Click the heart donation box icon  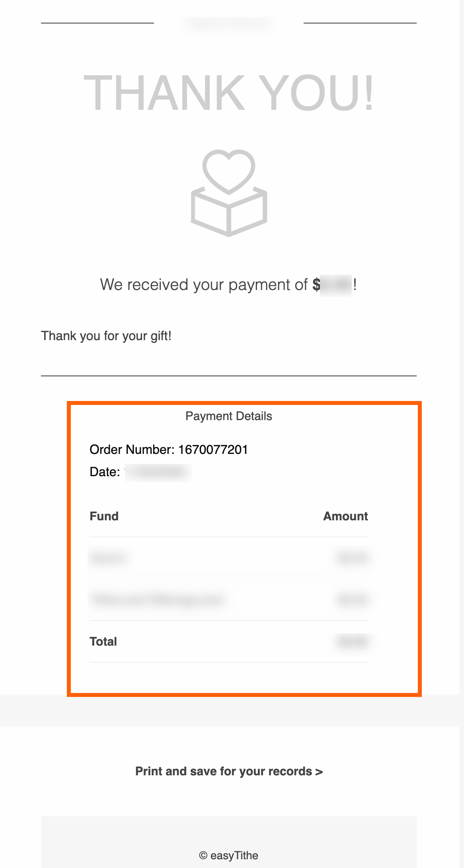(229, 193)
